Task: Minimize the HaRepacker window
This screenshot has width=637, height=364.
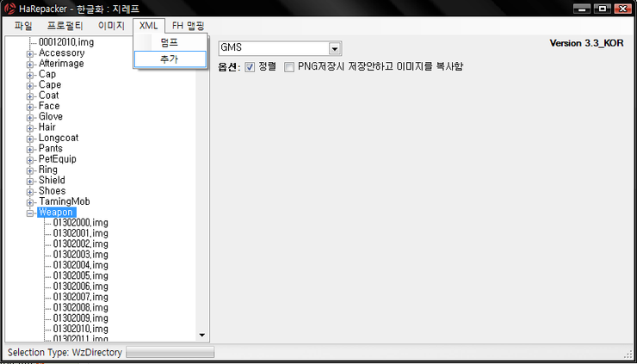Action: 582,8
